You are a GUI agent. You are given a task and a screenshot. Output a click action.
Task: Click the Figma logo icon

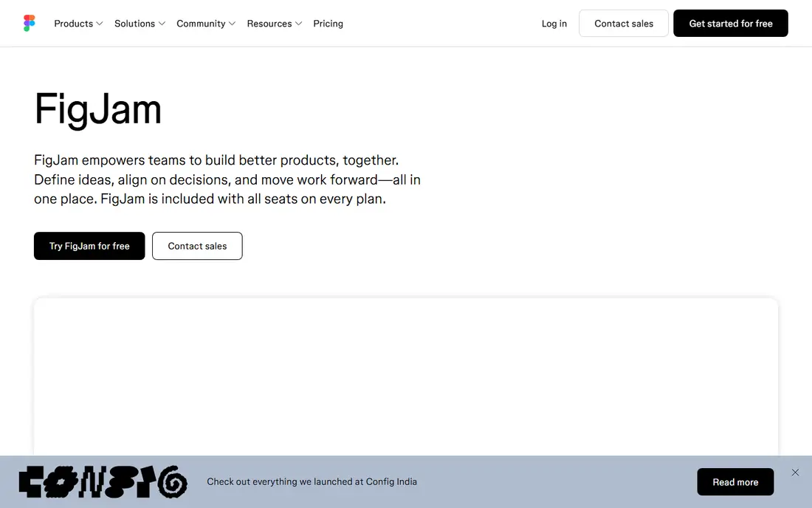point(30,24)
